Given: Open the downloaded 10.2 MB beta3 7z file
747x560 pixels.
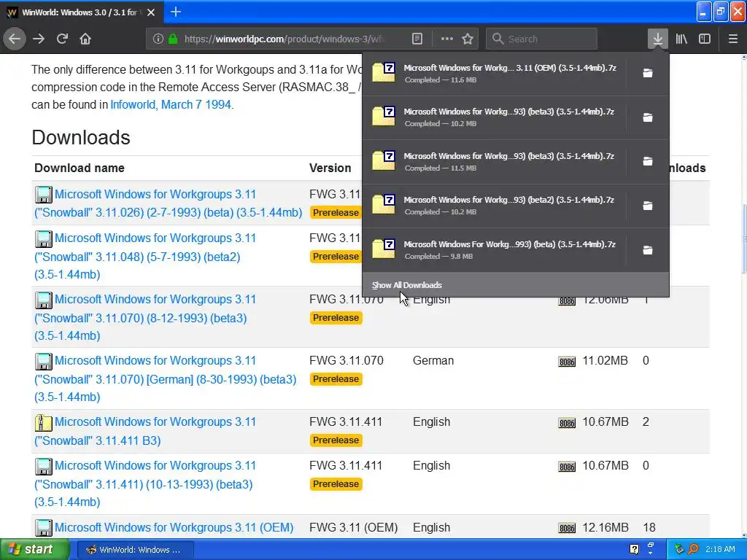Looking at the screenshot, I should 494,117.
